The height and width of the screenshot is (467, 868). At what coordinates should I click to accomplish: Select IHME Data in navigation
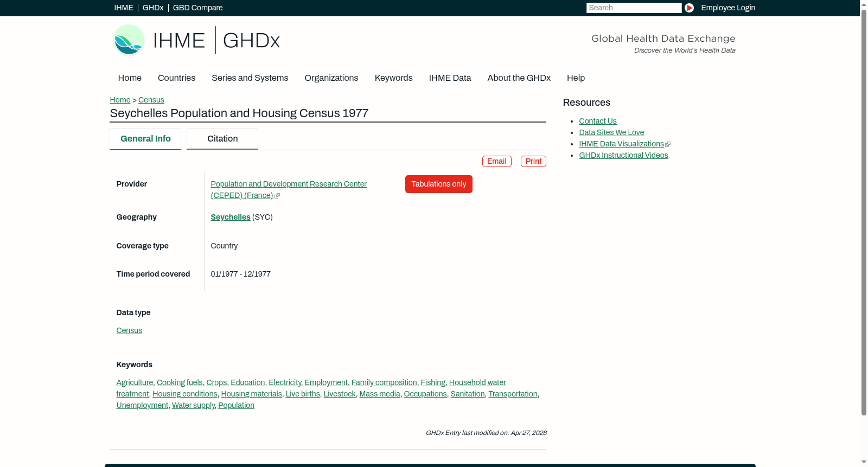click(x=450, y=78)
